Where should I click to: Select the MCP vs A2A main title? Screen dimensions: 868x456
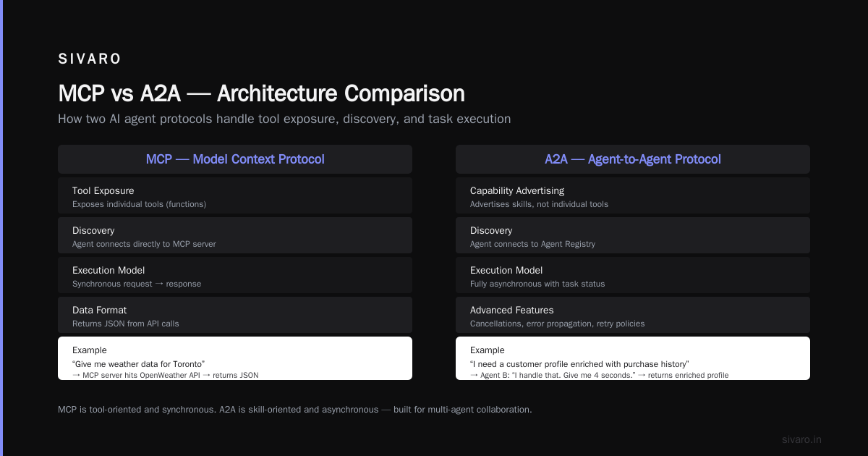(261, 94)
